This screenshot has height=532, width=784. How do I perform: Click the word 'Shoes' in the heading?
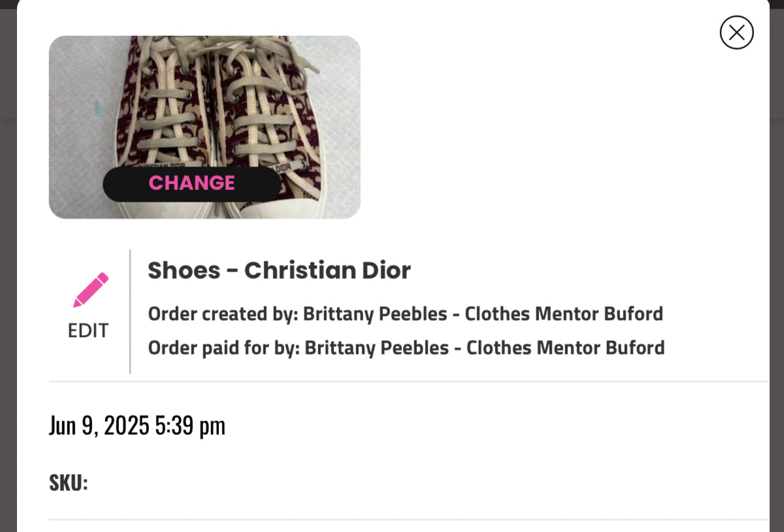coord(184,270)
